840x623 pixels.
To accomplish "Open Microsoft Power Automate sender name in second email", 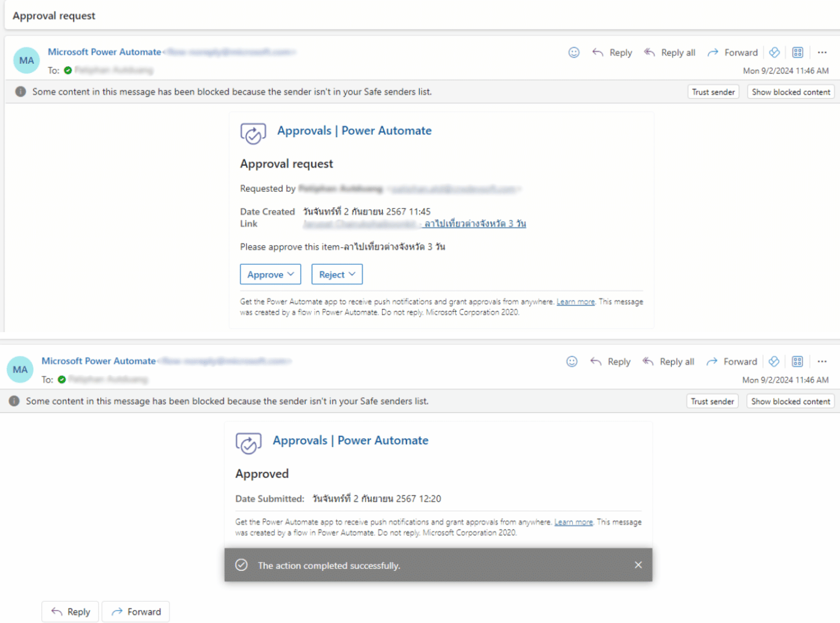I will tap(98, 361).
